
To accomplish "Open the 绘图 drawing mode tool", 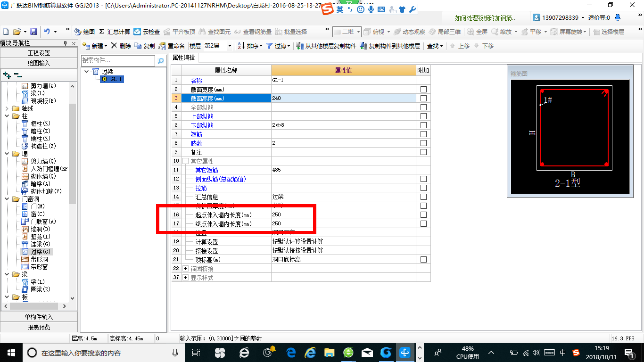I will [84, 32].
